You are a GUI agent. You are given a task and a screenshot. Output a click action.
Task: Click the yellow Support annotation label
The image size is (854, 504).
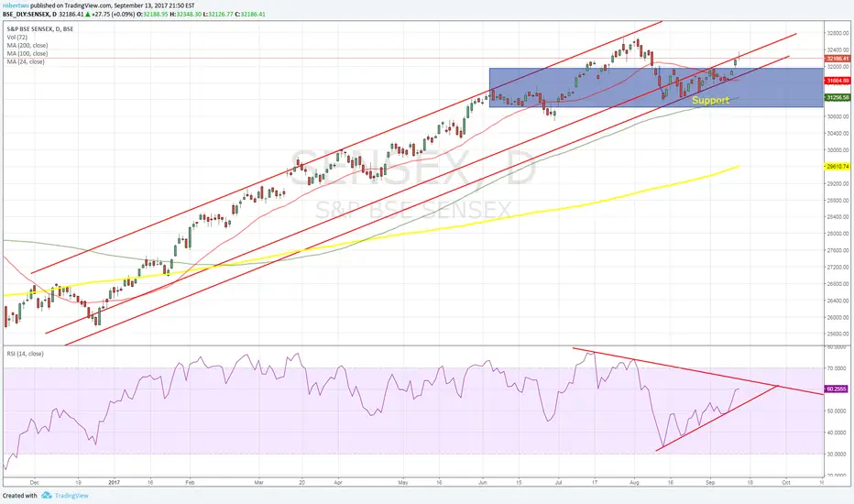tap(710, 100)
